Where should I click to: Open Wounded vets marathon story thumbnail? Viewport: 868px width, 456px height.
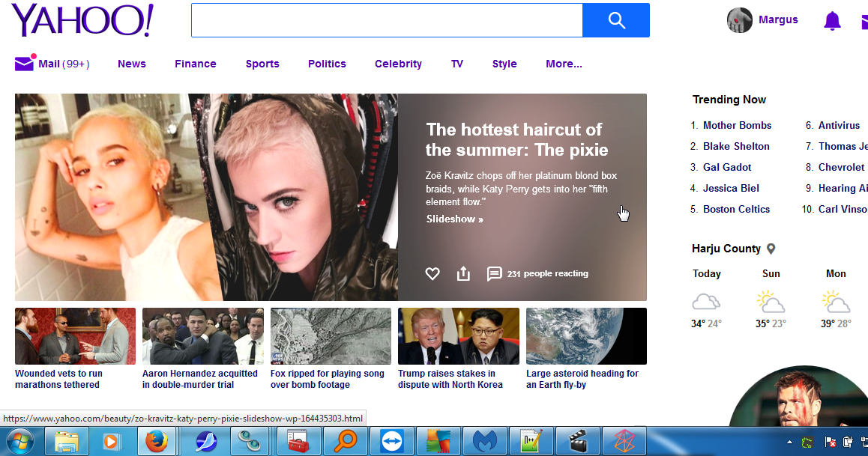tap(75, 336)
